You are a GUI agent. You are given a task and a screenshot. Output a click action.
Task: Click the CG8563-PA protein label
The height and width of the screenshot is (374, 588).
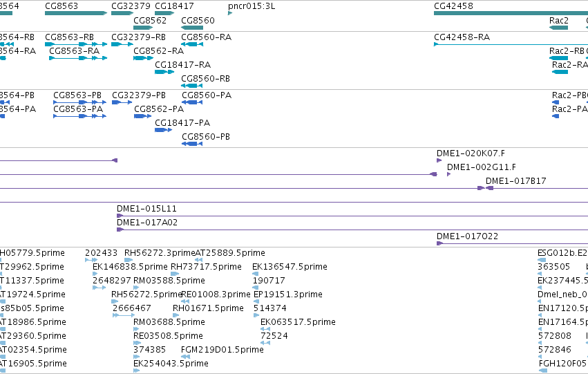pos(78,109)
